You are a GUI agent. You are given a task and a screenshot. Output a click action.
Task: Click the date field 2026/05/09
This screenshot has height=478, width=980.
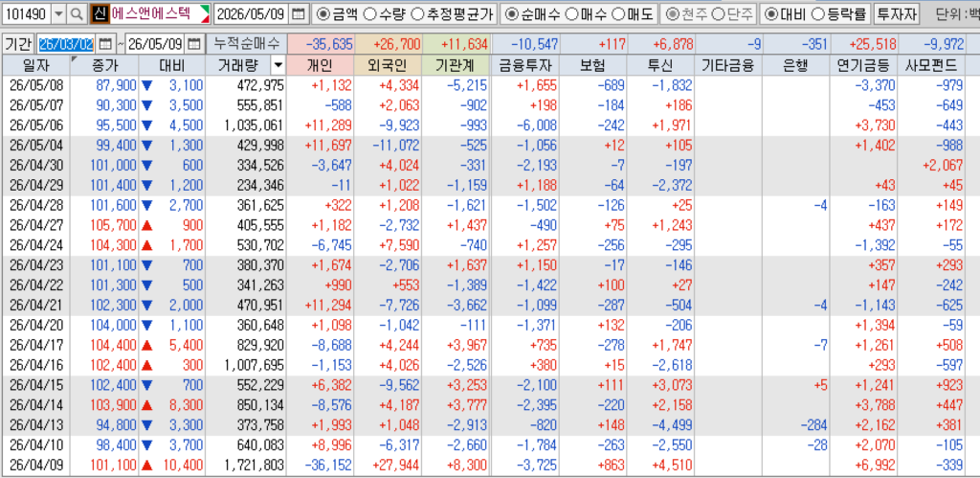(x=253, y=13)
